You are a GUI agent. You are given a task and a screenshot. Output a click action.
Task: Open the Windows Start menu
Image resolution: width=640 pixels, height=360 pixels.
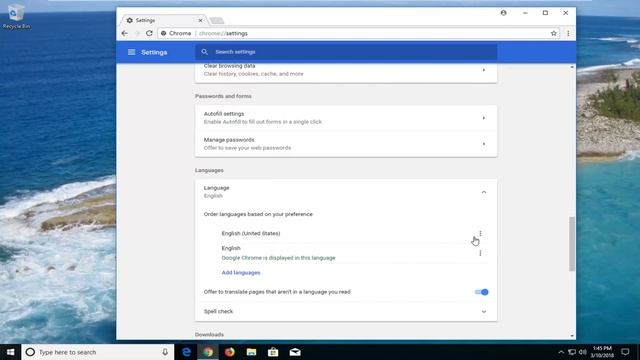(11, 352)
